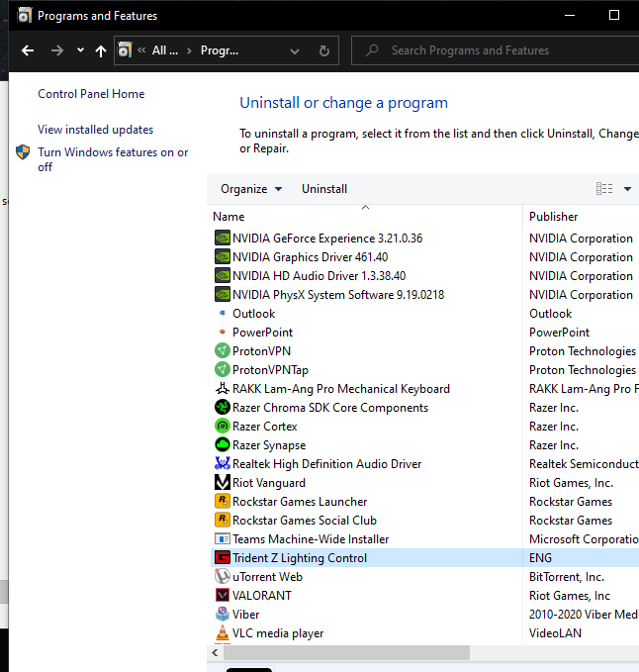Click the ProtonVPNTap icon
Viewport: 639px width, 672px height.
223,369
